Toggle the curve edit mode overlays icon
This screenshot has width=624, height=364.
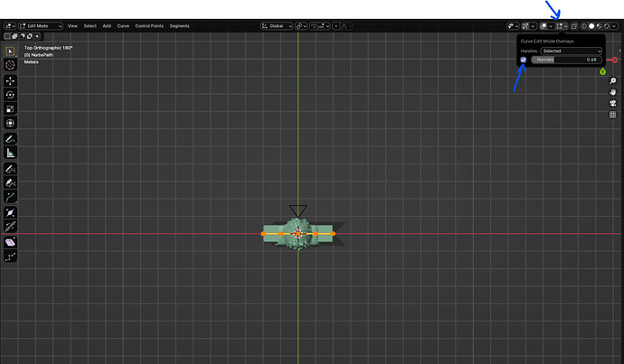[559, 26]
